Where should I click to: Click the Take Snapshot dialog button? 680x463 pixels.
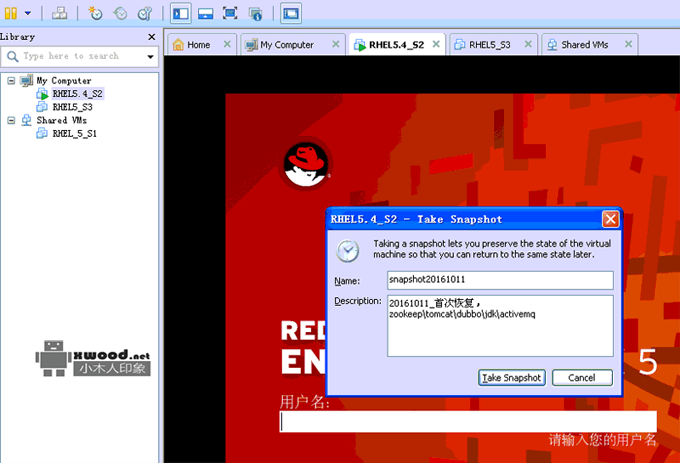[x=512, y=378]
